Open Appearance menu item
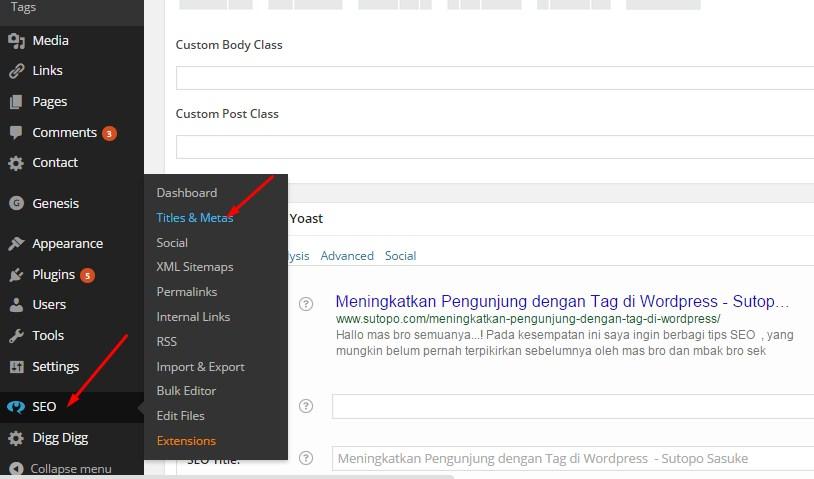This screenshot has width=814, height=479. pyautogui.click(x=67, y=243)
